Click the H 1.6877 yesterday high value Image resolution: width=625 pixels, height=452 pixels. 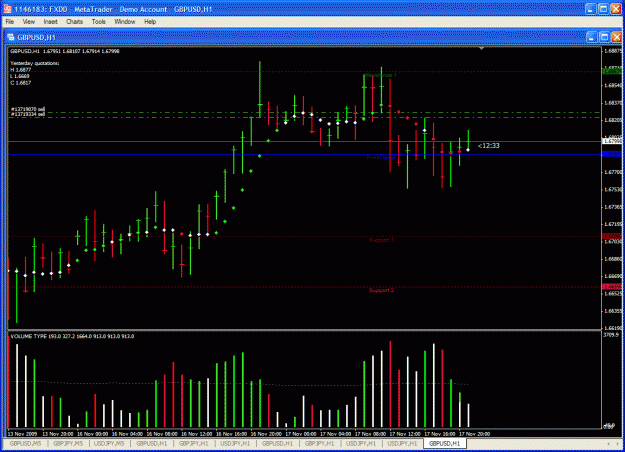click(x=20, y=70)
